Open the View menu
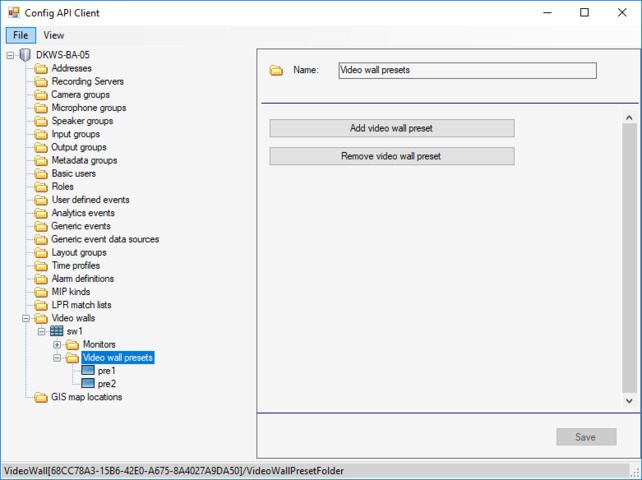The height and width of the screenshot is (480, 642). 53,35
